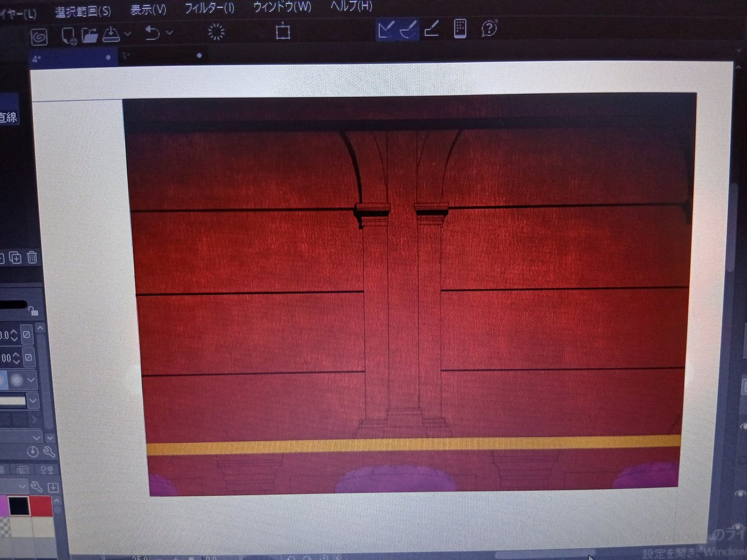Toggle Snap to Grid
This screenshot has height=560, width=747.
[x=431, y=29]
